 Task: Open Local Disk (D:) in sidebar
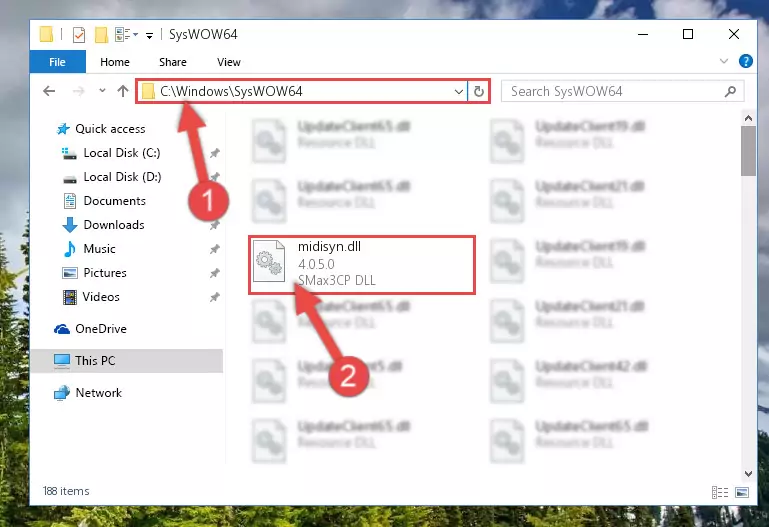pyautogui.click(x=122, y=177)
